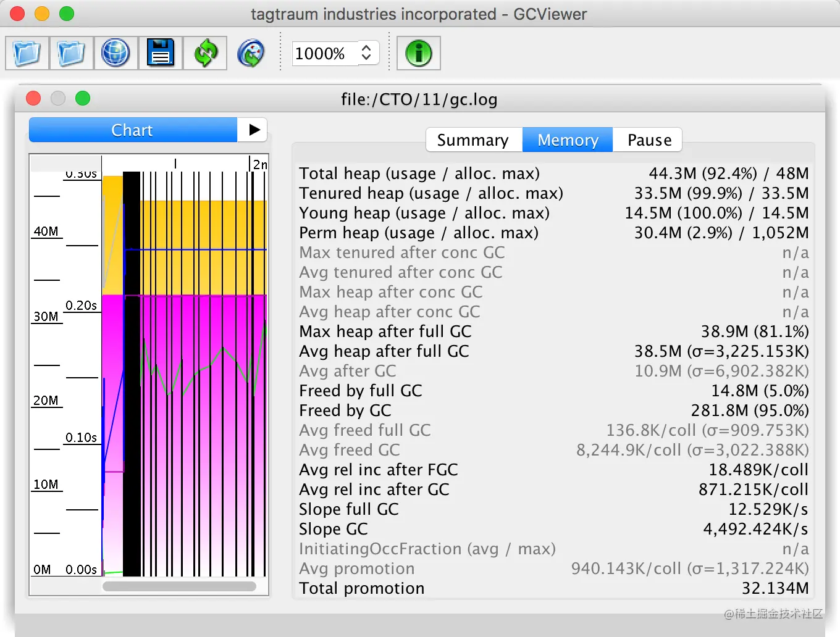
Task: Open a URL with the globe icon
Action: [x=116, y=53]
